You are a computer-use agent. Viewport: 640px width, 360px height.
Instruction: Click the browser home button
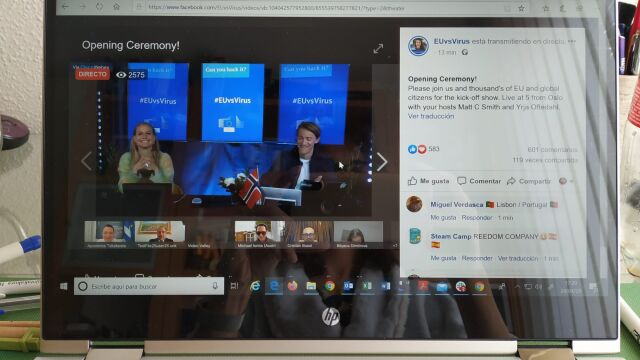point(117,7)
